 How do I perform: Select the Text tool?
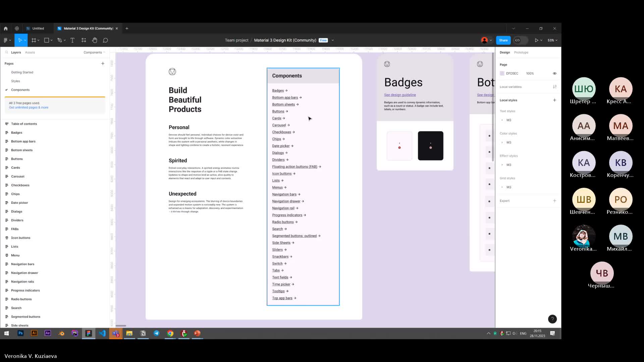tap(72, 40)
